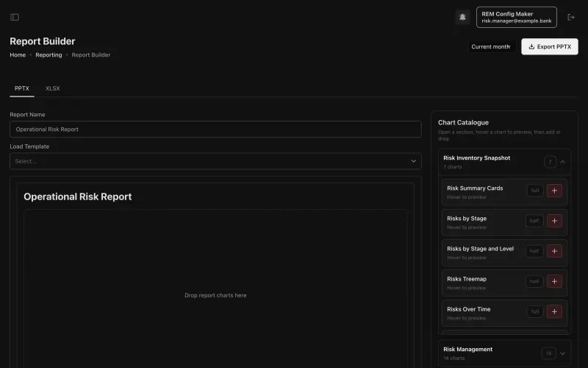Go to Reporting breadcrumb
The height and width of the screenshot is (368, 588).
click(49, 54)
